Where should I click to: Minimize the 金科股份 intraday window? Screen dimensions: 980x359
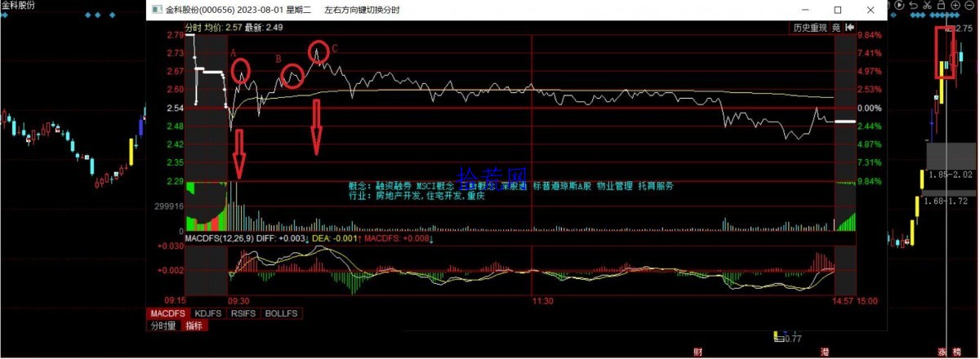click(x=804, y=10)
